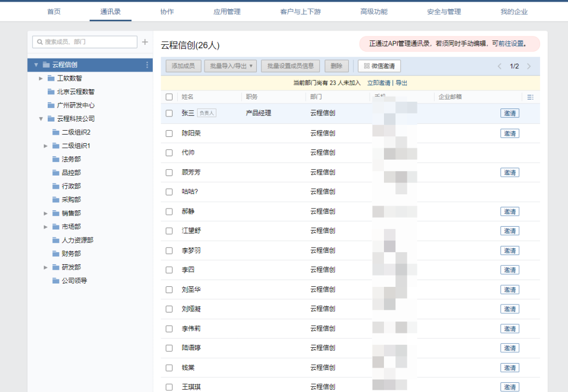Switch to the 应用管理 tab
This screenshot has width=568, height=392.
227,11
